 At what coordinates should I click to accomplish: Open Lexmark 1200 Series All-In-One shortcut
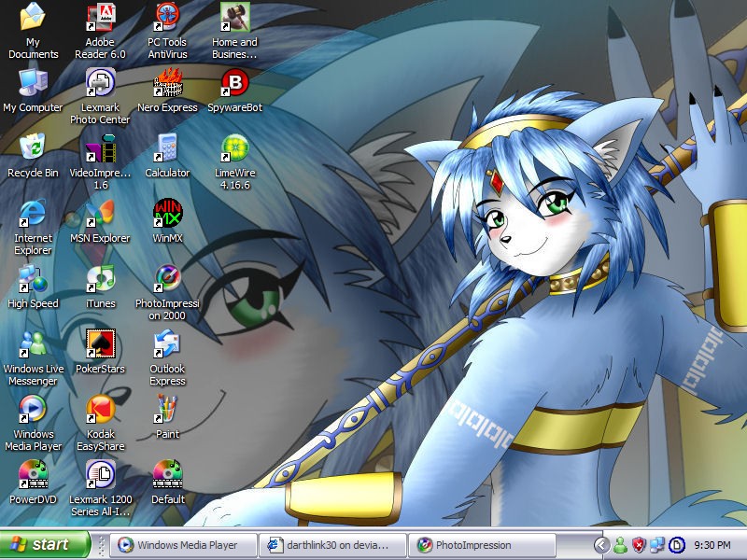coord(100,474)
